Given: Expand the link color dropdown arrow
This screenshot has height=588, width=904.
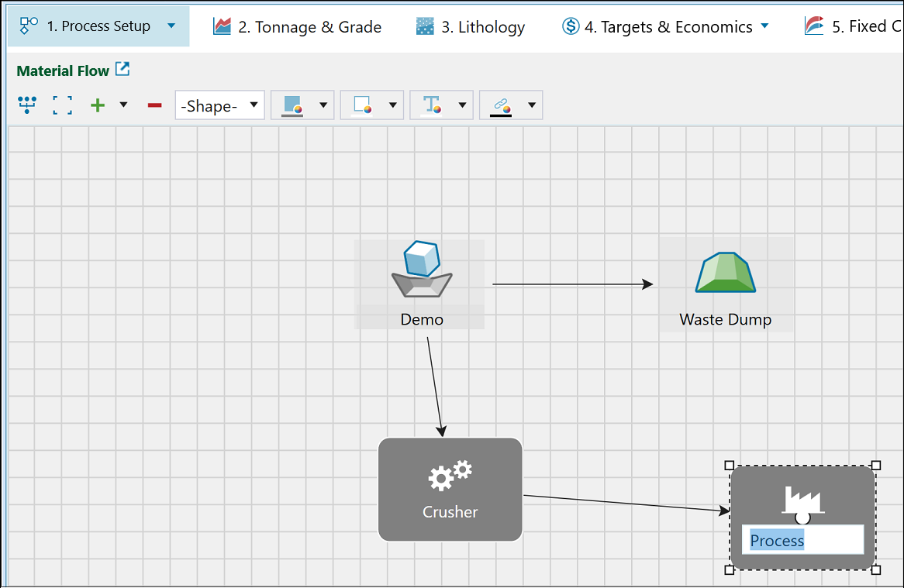Looking at the screenshot, I should (x=532, y=105).
